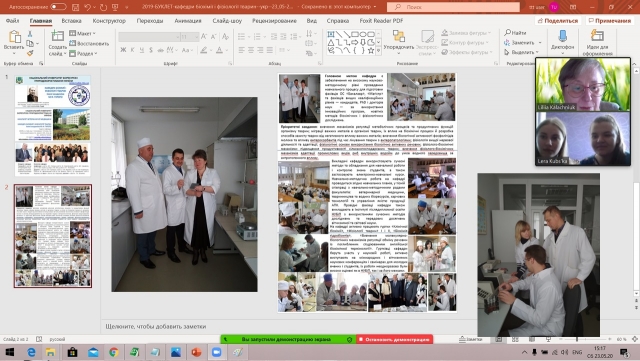Activate the Format Painter brush
Image resolution: width=640 pixels, height=361 pixels.
point(30,53)
